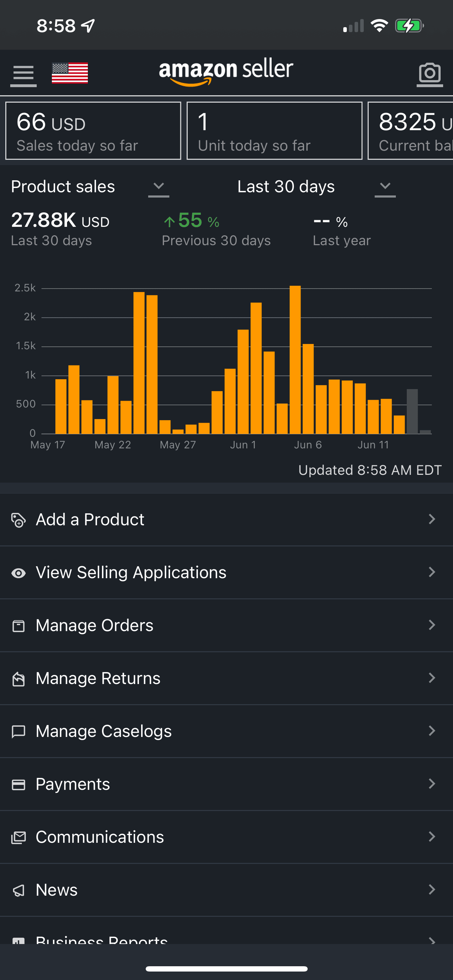
Task: Open the Last 30 days dropdown
Action: [x=385, y=187]
